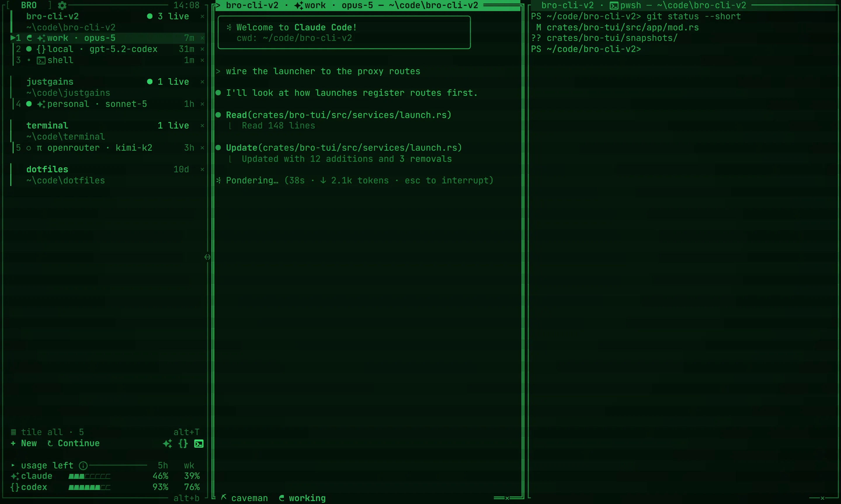The image size is (841, 504).
Task: Open settings gear next to BRO
Action: 62,6
